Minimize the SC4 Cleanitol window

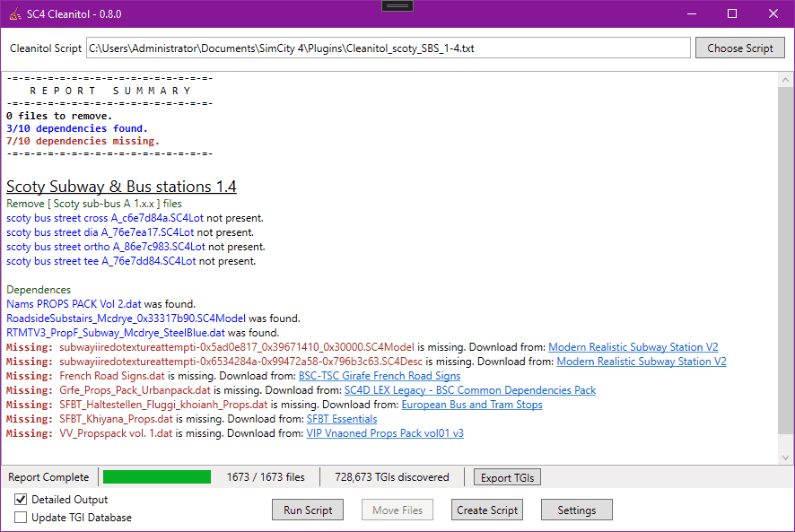[x=692, y=13]
